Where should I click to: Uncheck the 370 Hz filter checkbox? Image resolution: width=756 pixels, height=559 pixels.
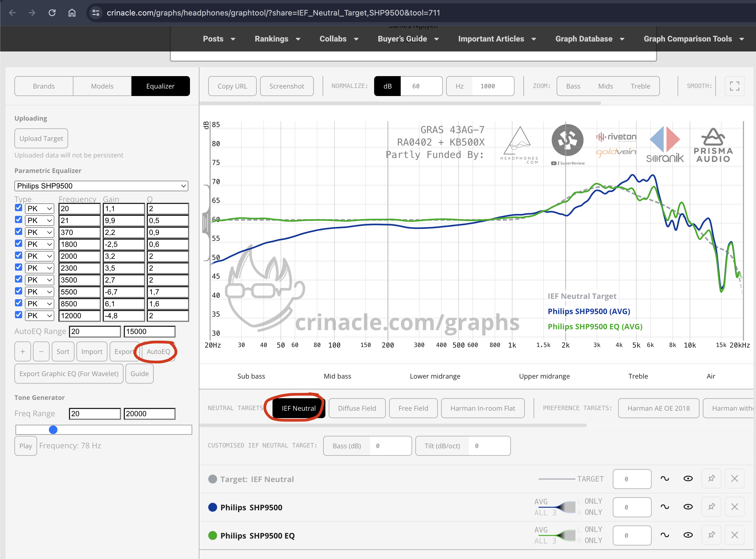(x=19, y=231)
